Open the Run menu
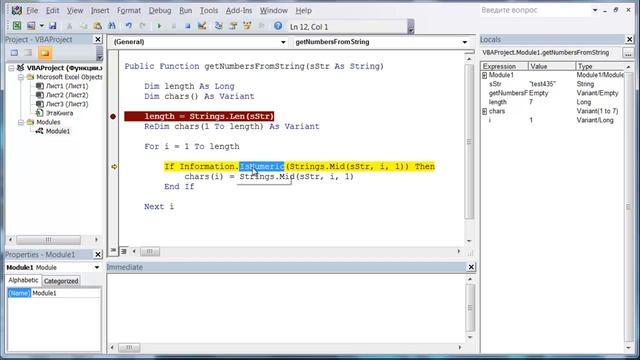Screen dimensions: 640x360 click(x=186, y=11)
